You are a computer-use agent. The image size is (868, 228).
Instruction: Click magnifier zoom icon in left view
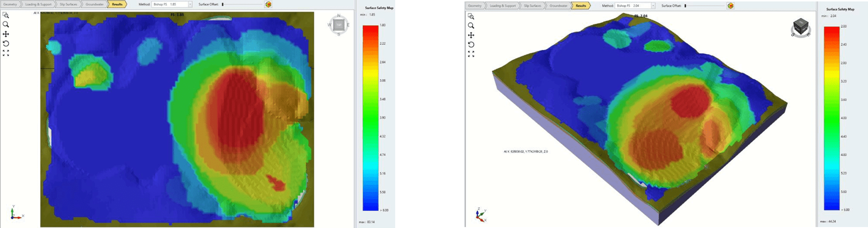pos(6,24)
